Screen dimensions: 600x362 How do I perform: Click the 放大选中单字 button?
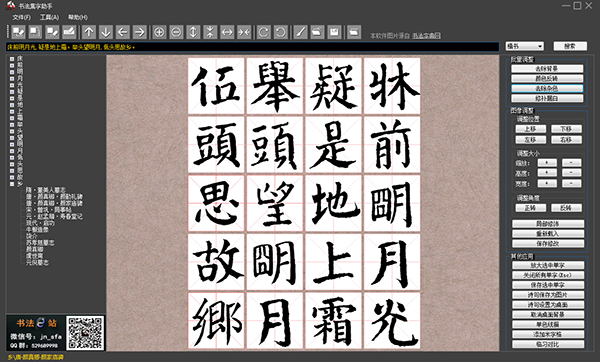click(x=548, y=265)
